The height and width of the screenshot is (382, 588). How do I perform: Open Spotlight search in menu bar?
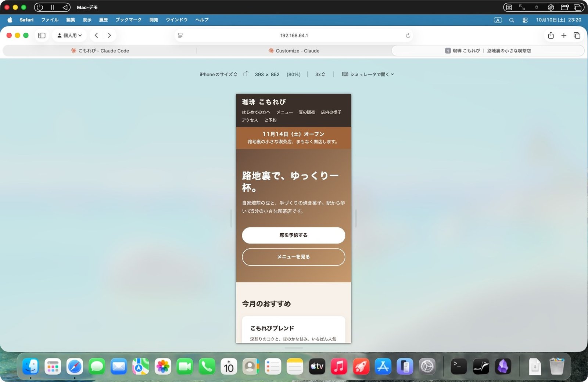pyautogui.click(x=512, y=20)
